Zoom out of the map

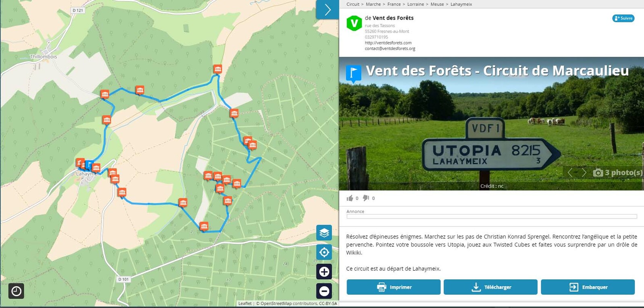[324, 291]
